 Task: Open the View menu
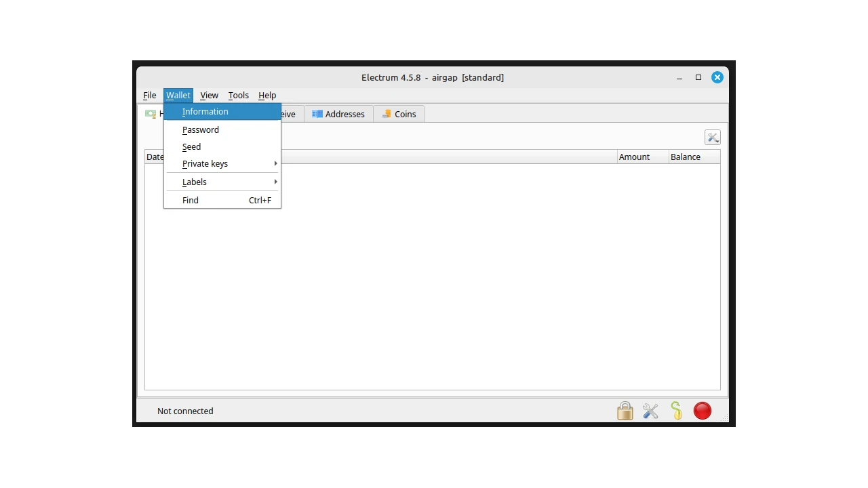(209, 96)
